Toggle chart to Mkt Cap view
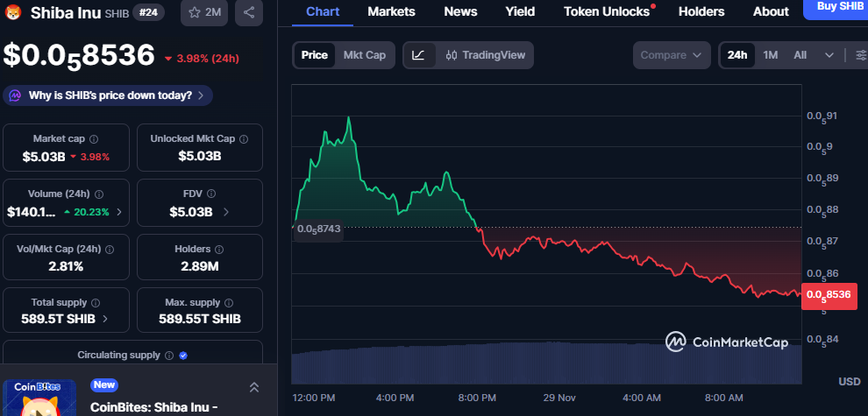 364,55
